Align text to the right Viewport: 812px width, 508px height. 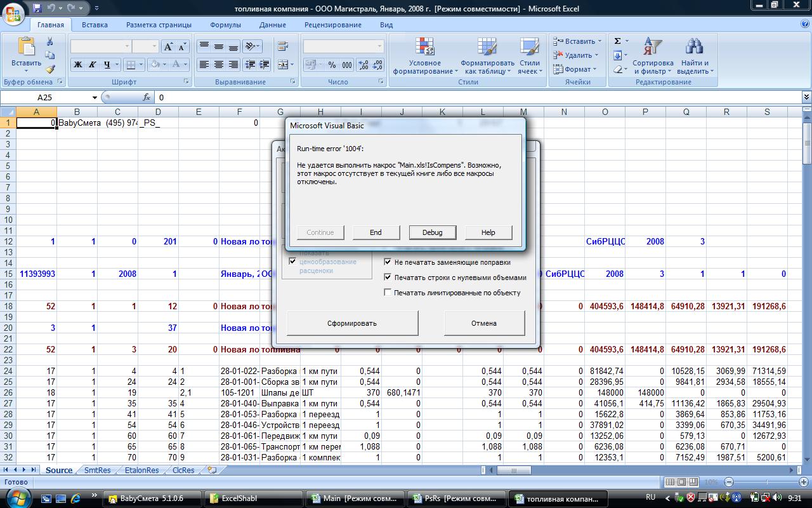233,65
